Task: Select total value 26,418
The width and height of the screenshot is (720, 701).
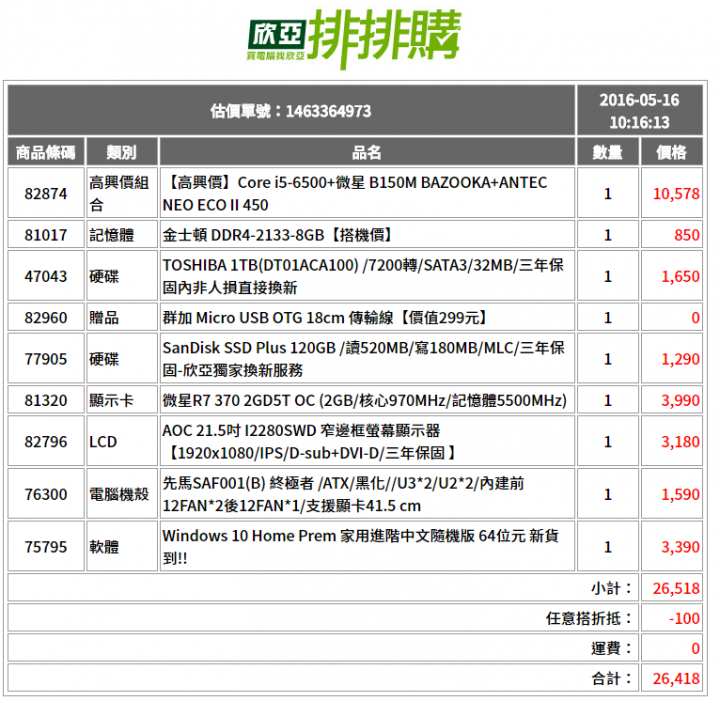Action: pyautogui.click(x=676, y=678)
